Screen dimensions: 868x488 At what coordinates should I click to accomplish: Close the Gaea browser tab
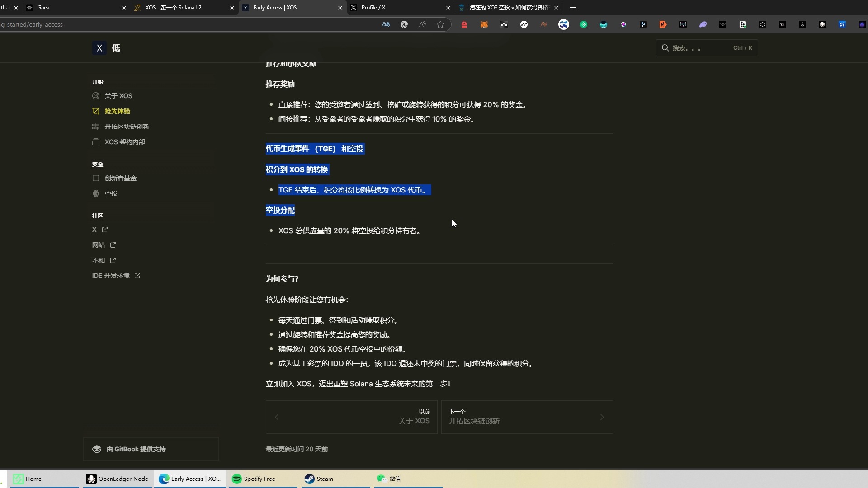click(x=124, y=8)
